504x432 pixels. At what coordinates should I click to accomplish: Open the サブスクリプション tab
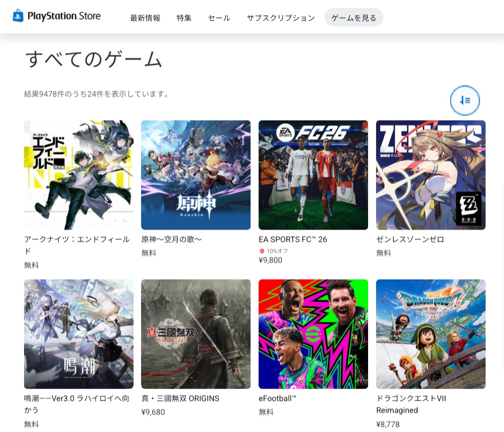pyautogui.click(x=281, y=18)
